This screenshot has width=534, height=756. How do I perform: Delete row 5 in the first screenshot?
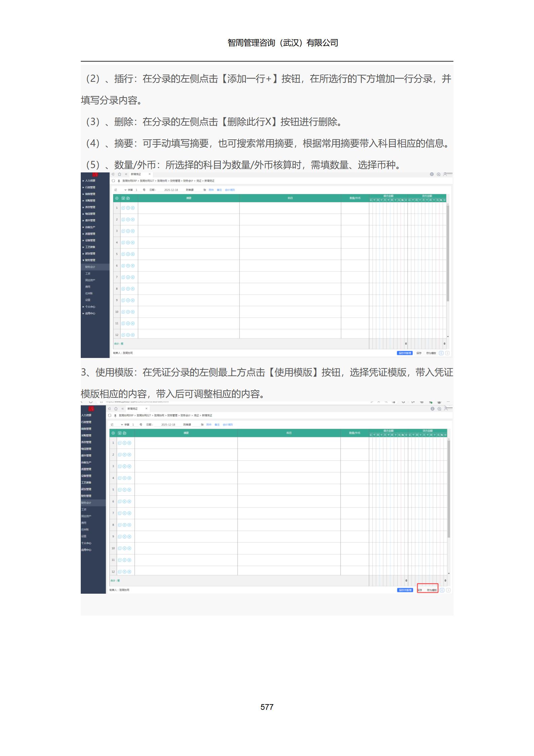click(133, 254)
